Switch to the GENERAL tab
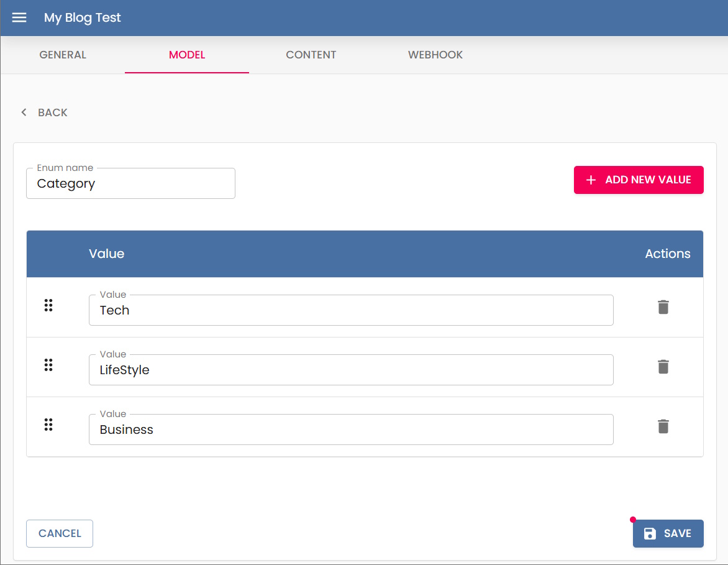The height and width of the screenshot is (565, 728). (62, 55)
